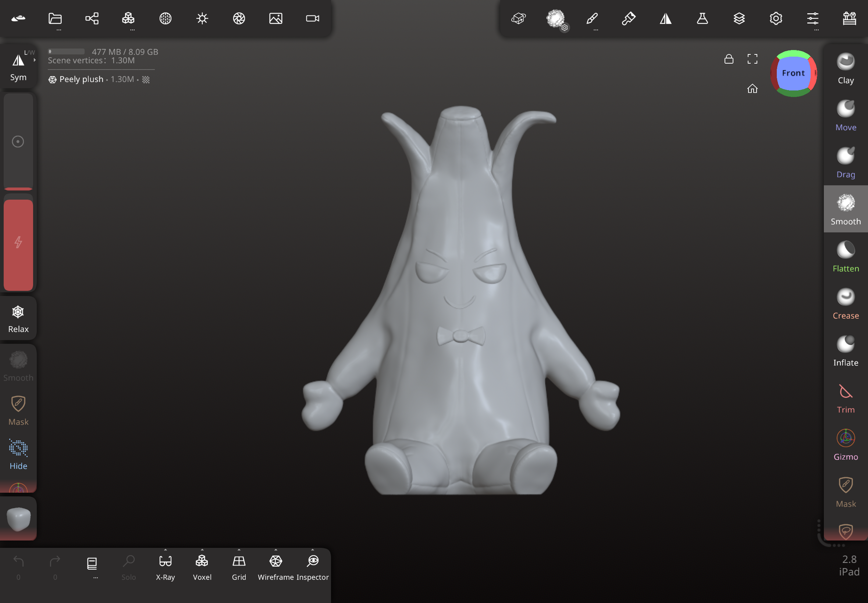Toggle the Inspector view
868x603 pixels.
(313, 567)
